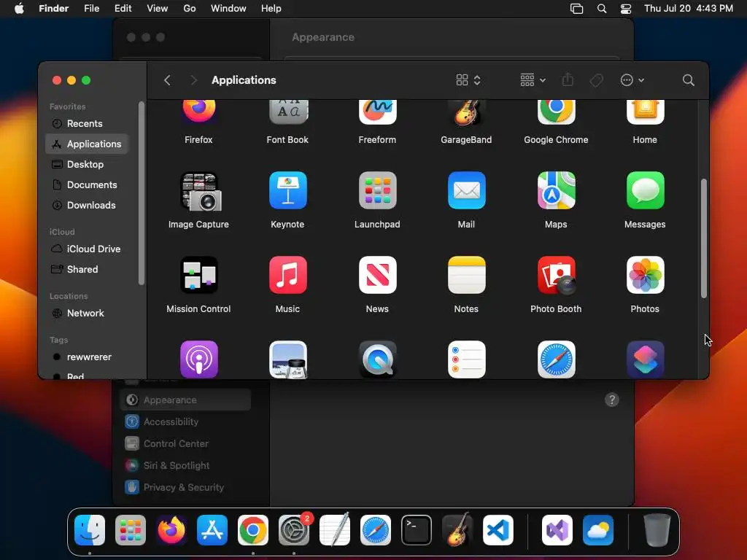Viewport: 747px width, 560px height.
Task: Select Safari icon in Applications grid
Action: [556, 359]
